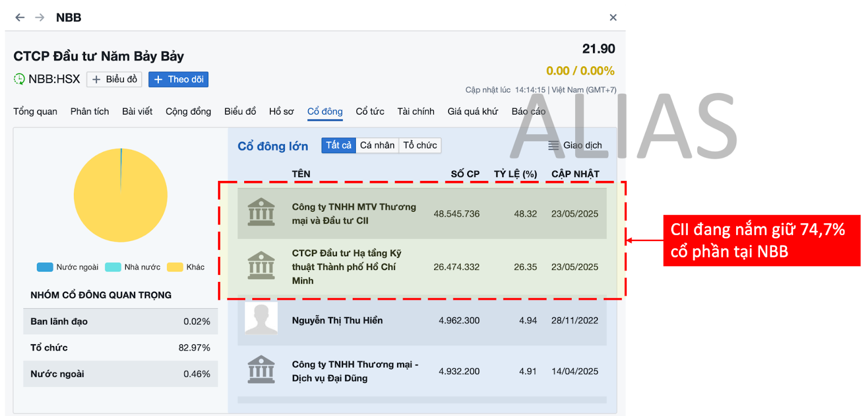Click the NBB:HSX ticker label

54,79
